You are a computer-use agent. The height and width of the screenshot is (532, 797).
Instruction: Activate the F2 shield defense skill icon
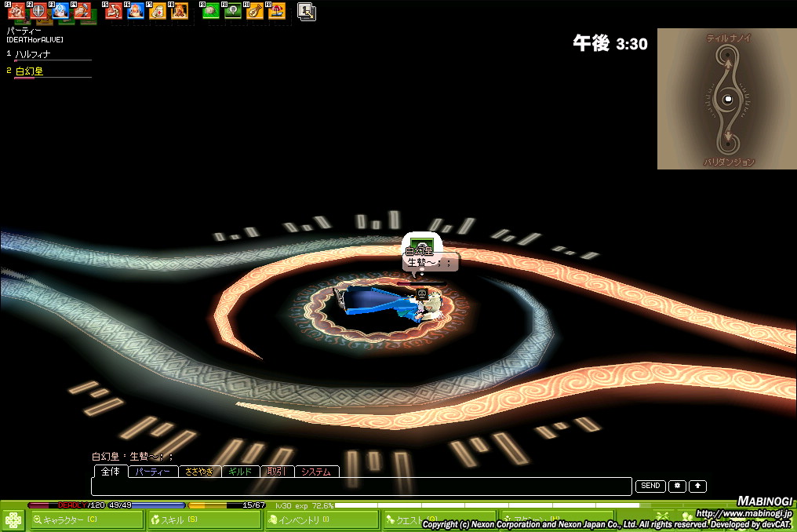pos(38,11)
